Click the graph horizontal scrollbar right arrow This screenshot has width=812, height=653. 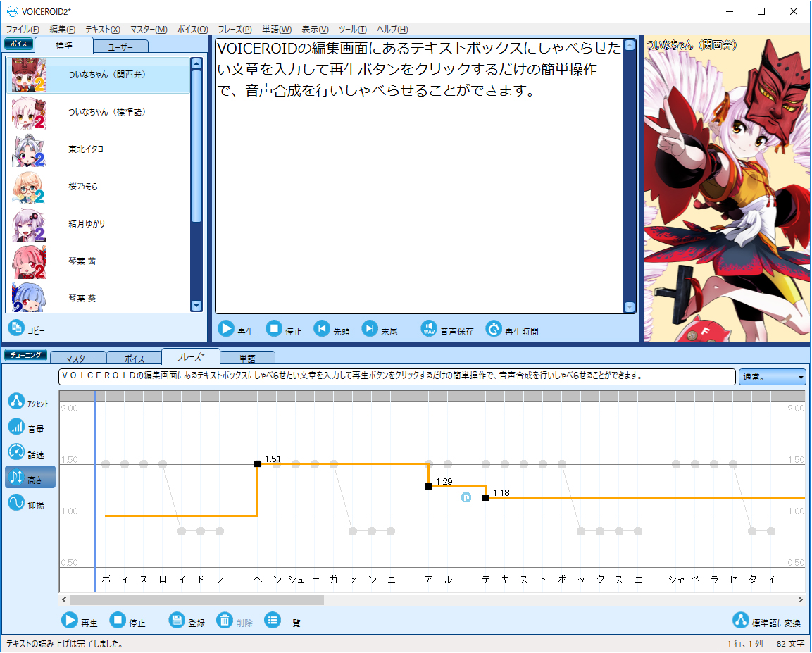coord(801,599)
